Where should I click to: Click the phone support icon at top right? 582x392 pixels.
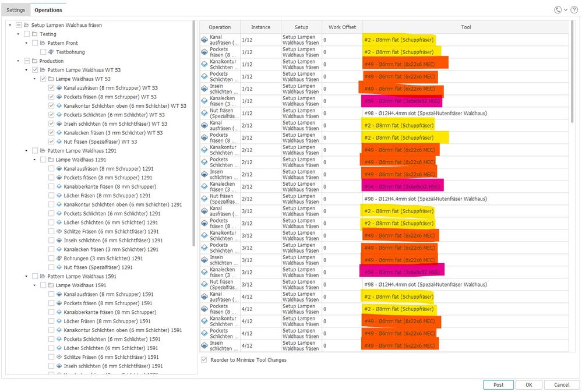[558, 10]
